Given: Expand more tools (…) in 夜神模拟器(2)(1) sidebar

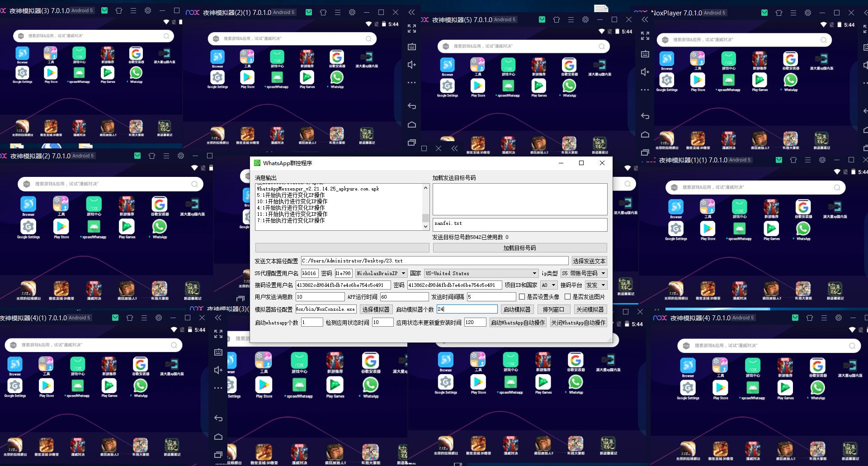Looking at the screenshot, I should [x=411, y=83].
